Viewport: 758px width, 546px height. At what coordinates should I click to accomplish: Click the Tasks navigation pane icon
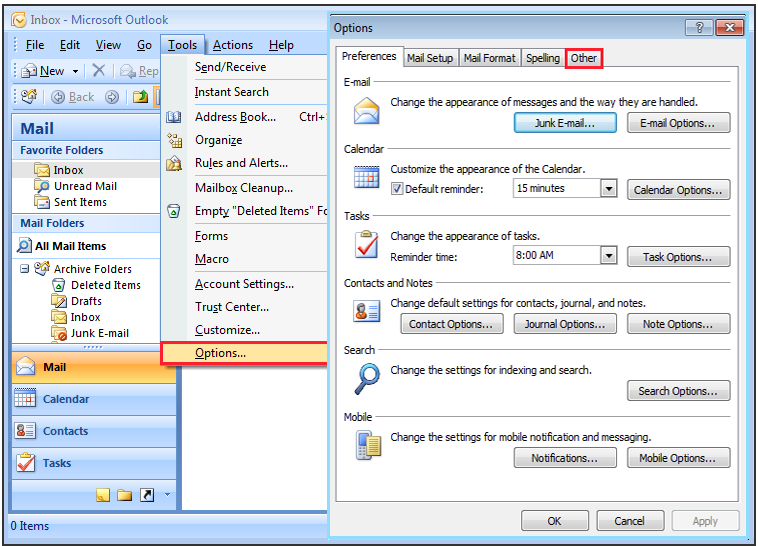[x=25, y=462]
